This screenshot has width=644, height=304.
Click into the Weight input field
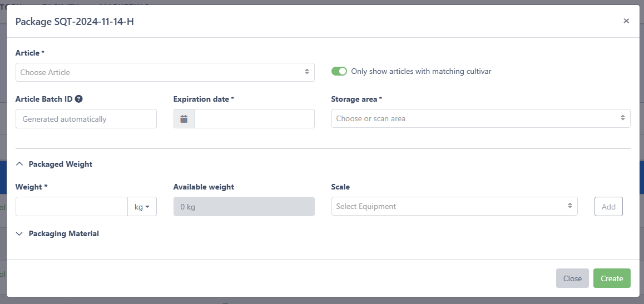click(x=72, y=207)
